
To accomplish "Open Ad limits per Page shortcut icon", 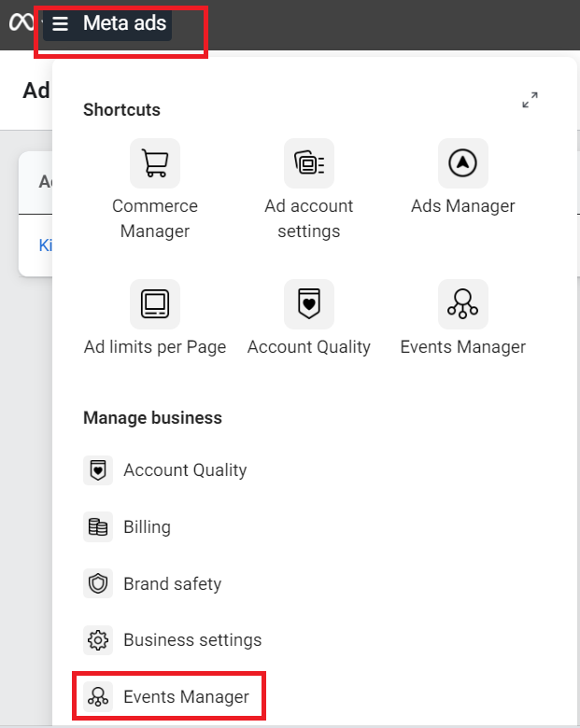I will point(155,304).
